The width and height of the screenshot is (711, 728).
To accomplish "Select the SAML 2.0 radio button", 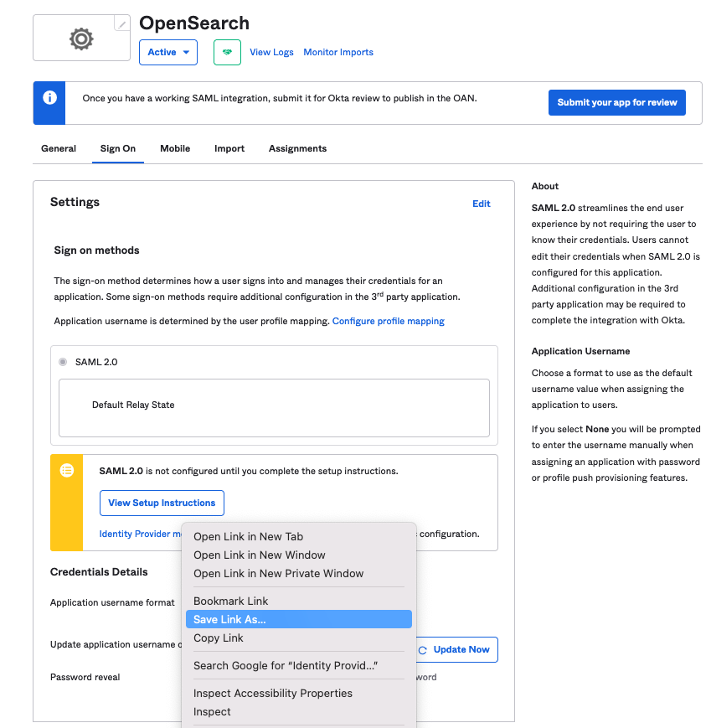I will click(x=62, y=361).
